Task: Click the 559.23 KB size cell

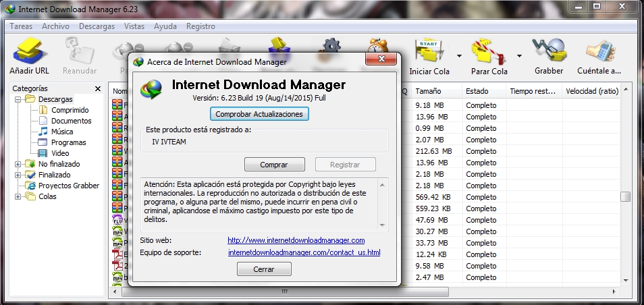Action: point(433,209)
